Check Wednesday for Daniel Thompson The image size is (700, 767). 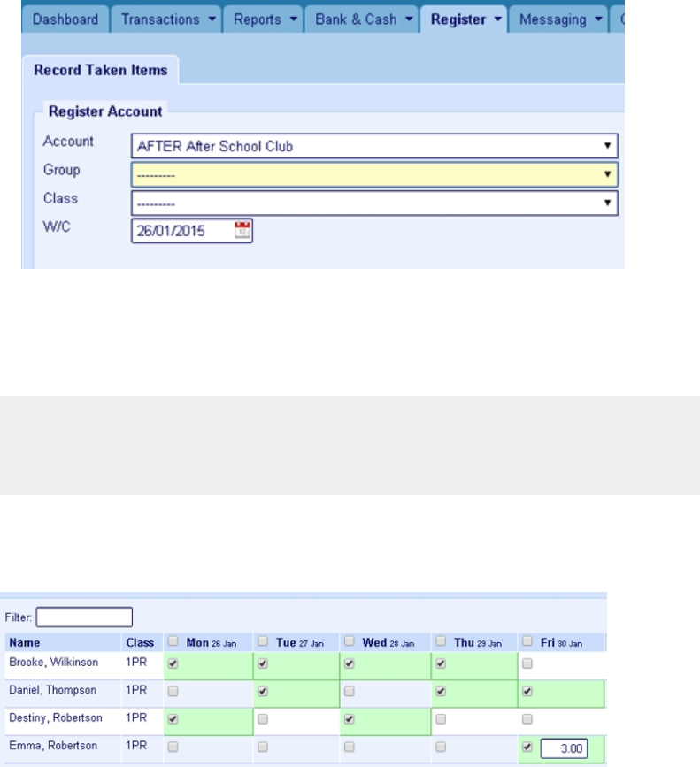click(x=350, y=691)
